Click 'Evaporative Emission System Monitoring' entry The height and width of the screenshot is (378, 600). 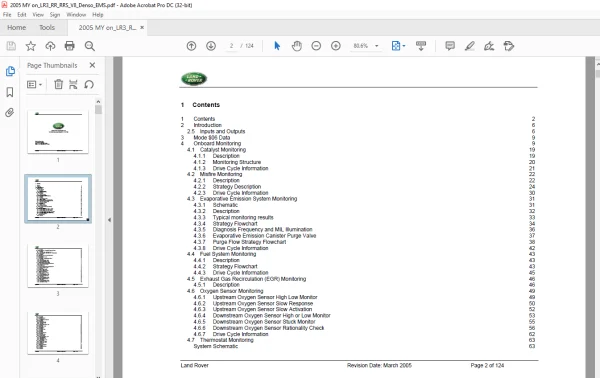(248, 199)
